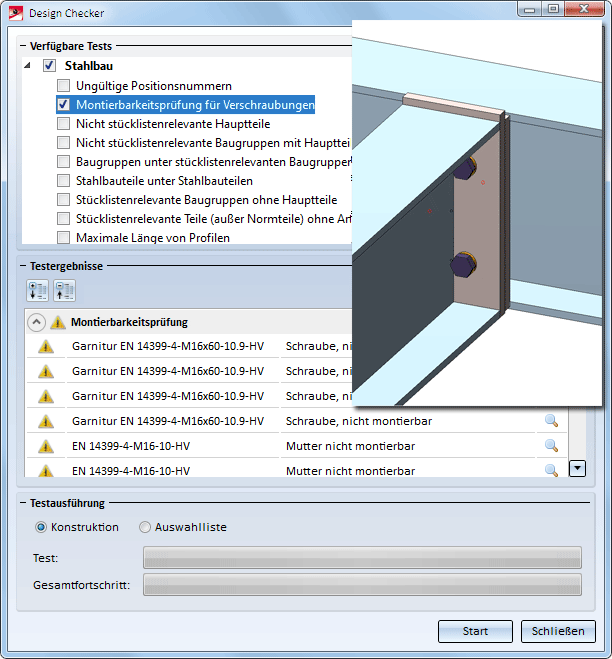Collapse the Verfügbare Tests section
The image size is (612, 659).
[23, 46]
